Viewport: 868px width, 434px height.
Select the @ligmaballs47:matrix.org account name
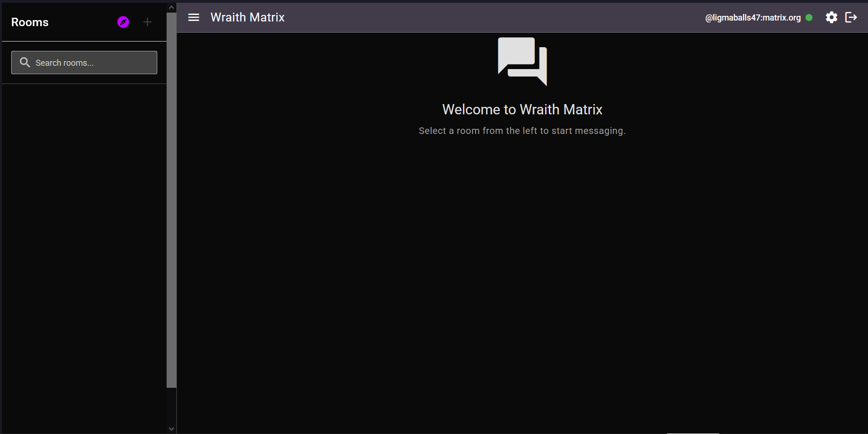(x=752, y=17)
